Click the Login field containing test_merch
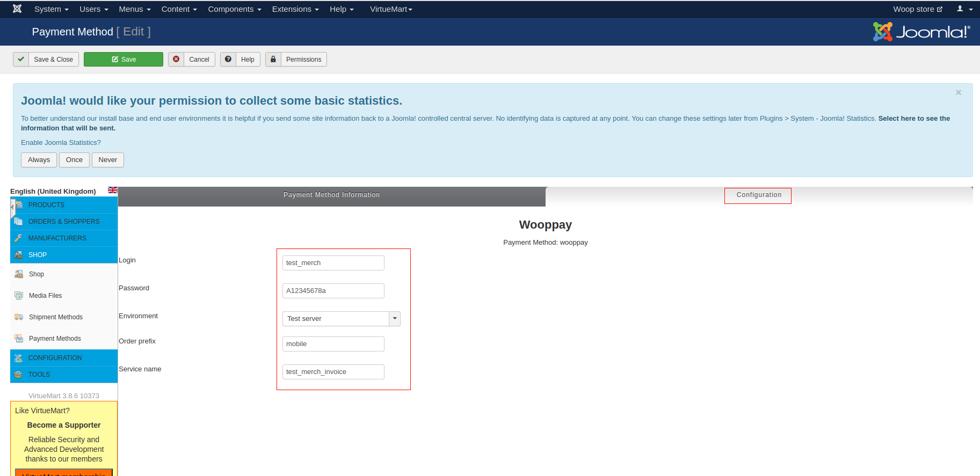980x476 pixels. point(333,263)
